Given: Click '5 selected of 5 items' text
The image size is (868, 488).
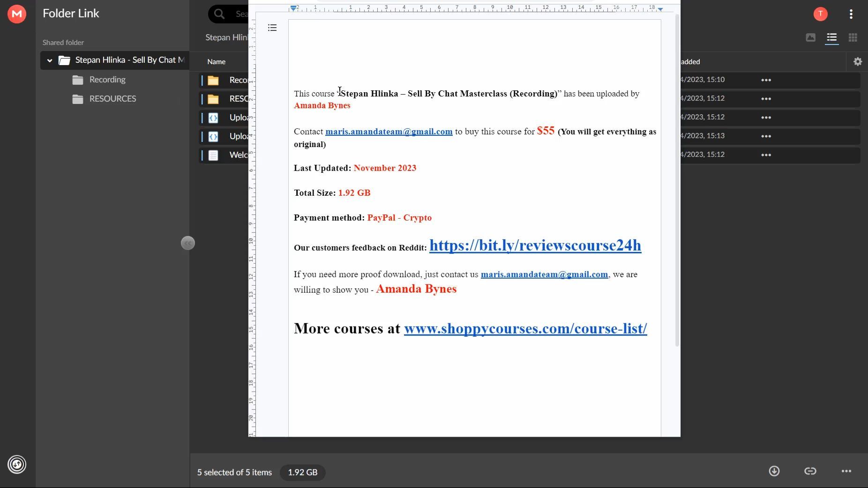Looking at the screenshot, I should (x=234, y=473).
